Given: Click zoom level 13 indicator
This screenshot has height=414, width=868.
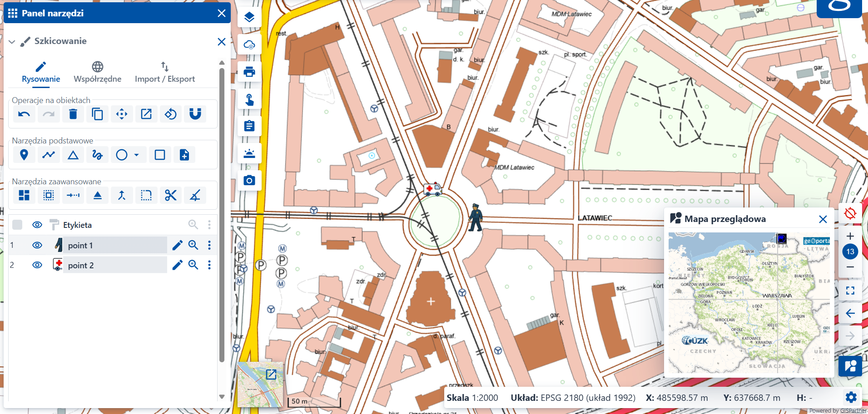Looking at the screenshot, I should [x=850, y=251].
